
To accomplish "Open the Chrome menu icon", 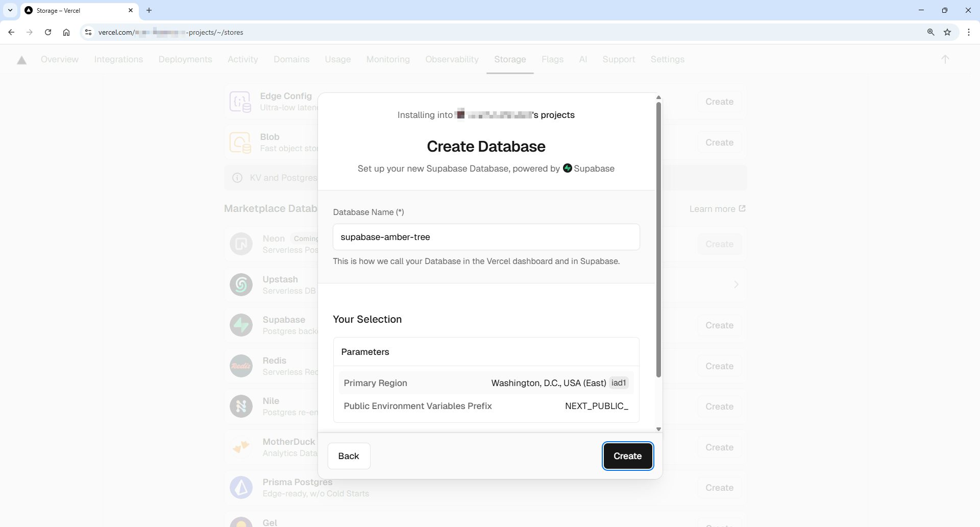I will (969, 32).
